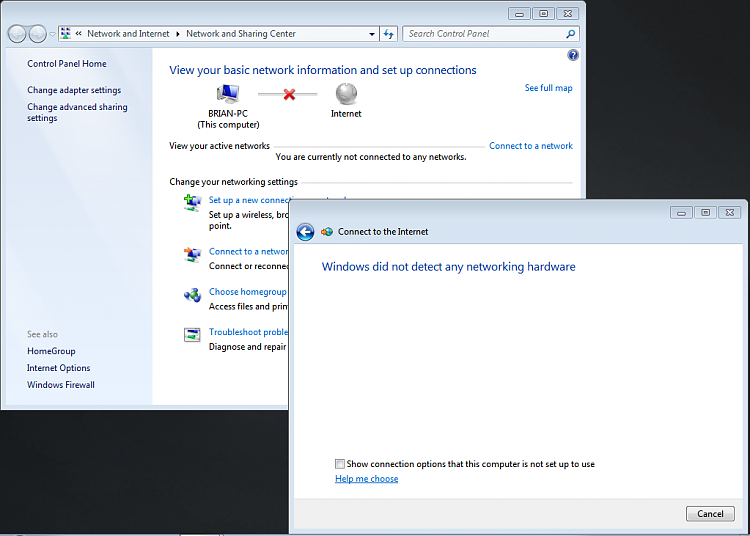
Task: Click the Network and Internet breadcrumb
Action: tap(128, 33)
